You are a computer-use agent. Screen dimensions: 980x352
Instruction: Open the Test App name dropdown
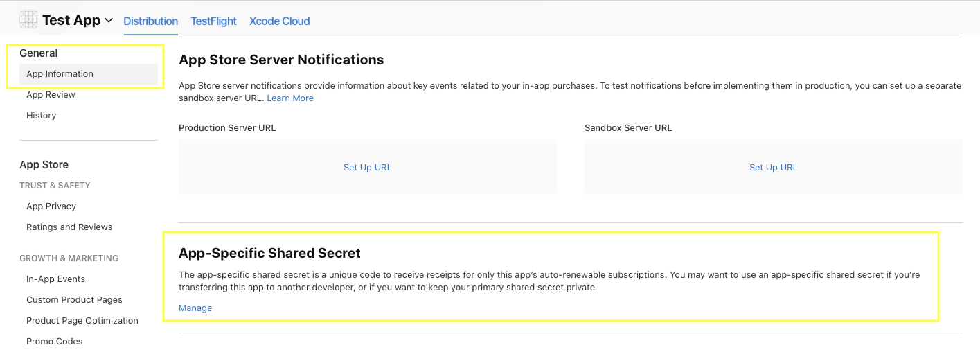point(78,20)
